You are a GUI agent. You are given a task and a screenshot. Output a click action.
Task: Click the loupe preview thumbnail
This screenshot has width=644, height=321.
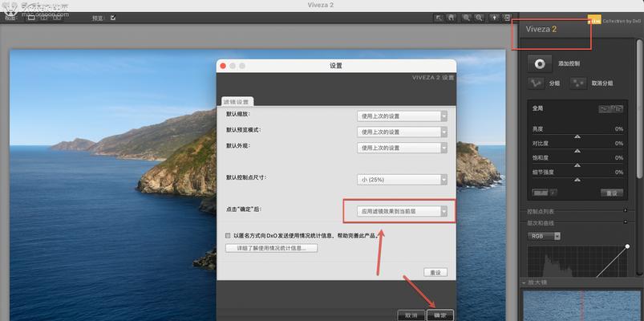click(581, 306)
